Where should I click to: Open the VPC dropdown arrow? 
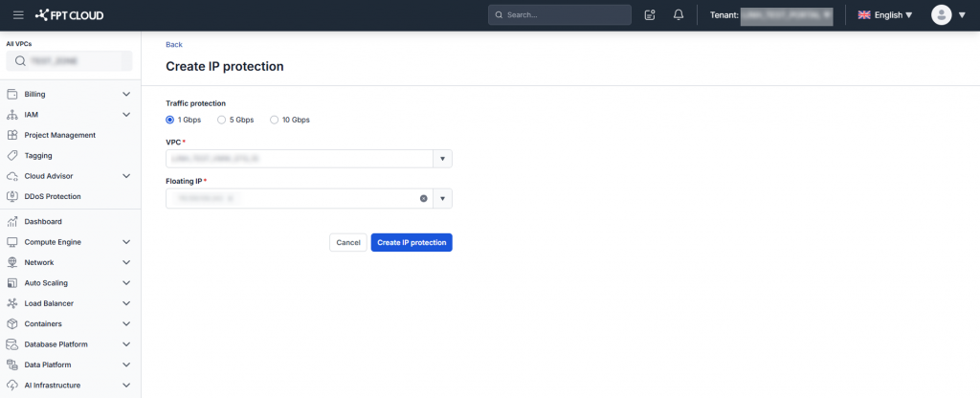pyautogui.click(x=442, y=159)
